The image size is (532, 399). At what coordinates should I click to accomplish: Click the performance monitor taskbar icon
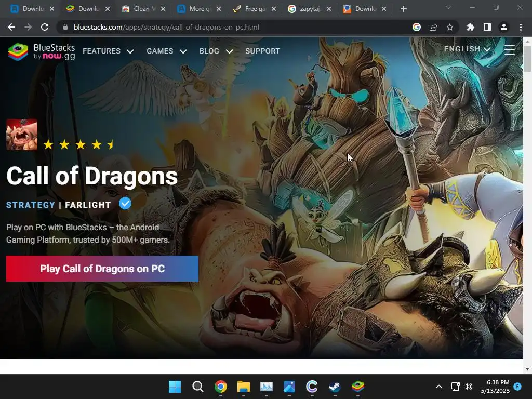click(267, 387)
